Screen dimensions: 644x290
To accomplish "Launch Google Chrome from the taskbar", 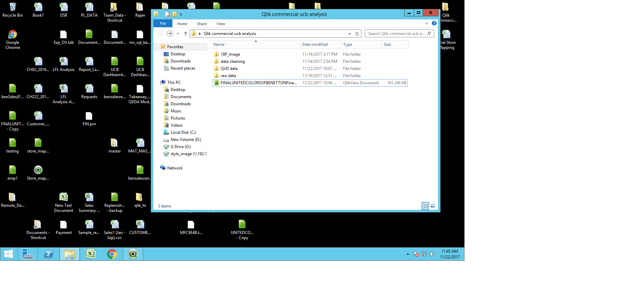I will 112,254.
